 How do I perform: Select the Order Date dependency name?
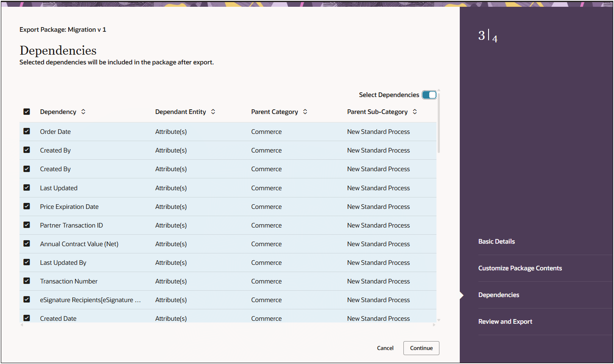pyautogui.click(x=56, y=132)
